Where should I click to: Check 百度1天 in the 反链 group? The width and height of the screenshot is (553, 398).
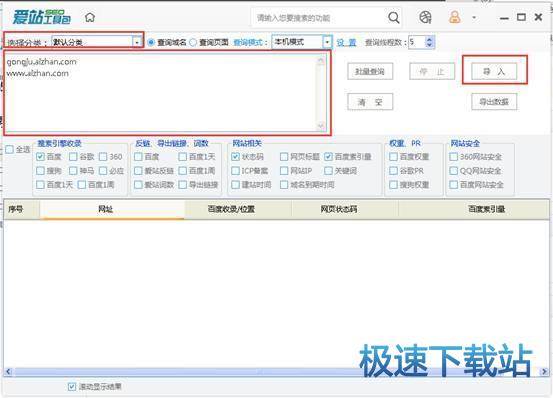(x=183, y=157)
